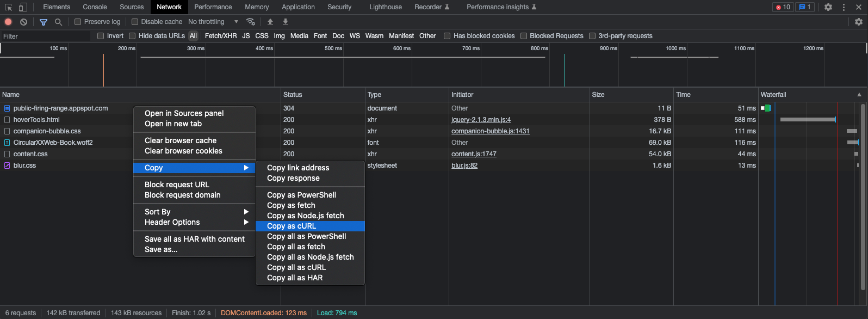The width and height of the screenshot is (868, 319).
Task: Toggle device toolbar icon
Action: tap(23, 7)
